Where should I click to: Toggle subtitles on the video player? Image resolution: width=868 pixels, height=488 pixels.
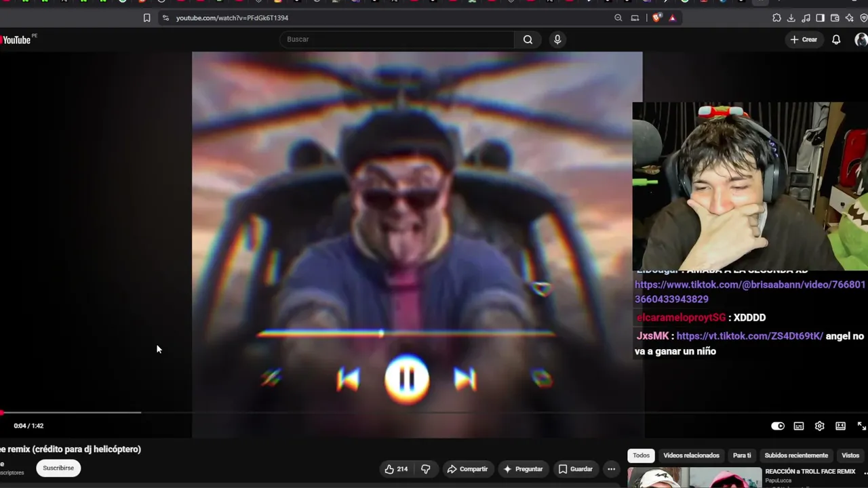pos(799,426)
